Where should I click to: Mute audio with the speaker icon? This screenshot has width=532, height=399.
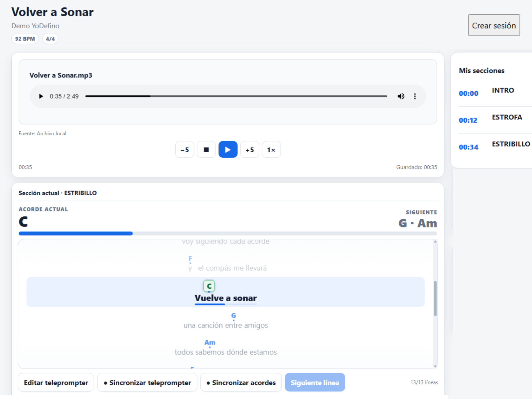tap(401, 96)
